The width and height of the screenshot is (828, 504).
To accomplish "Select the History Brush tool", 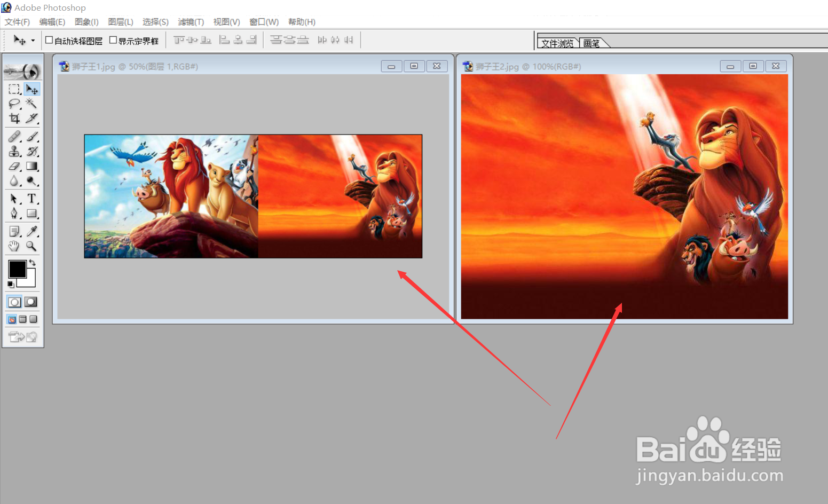I will pos(32,152).
